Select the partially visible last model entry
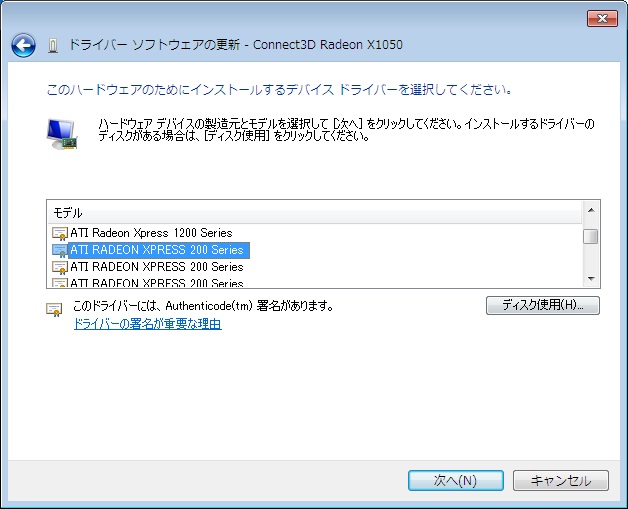Screen dimensions: 628x509 click(x=156, y=283)
